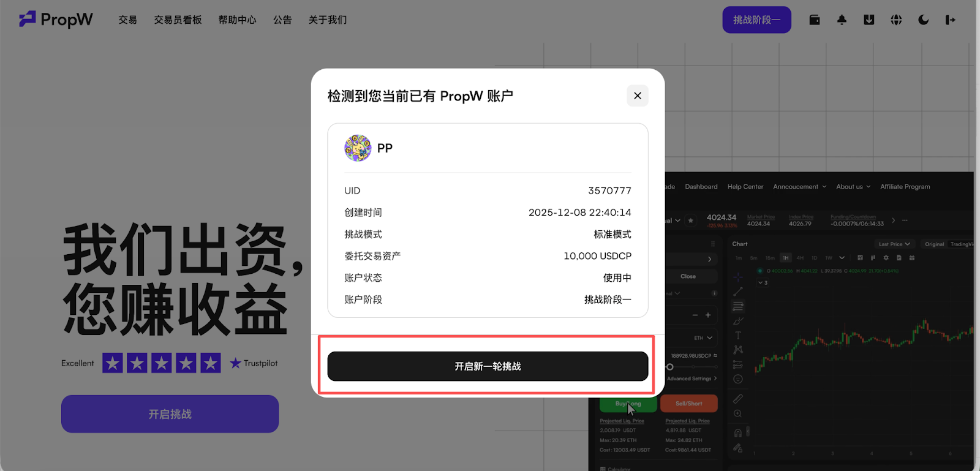
Task: Open Affiliate Program in the trading preview
Action: point(905,187)
